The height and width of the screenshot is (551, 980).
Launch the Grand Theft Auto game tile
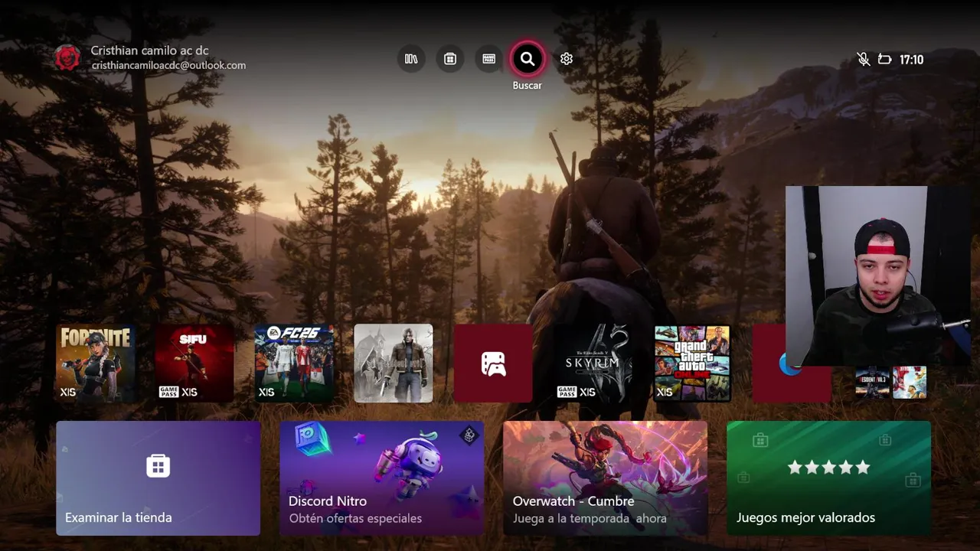692,364
